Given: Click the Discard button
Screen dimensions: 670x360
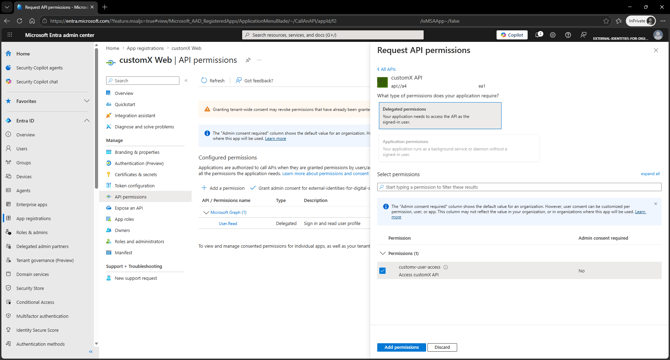Looking at the screenshot, I should (x=442, y=347).
